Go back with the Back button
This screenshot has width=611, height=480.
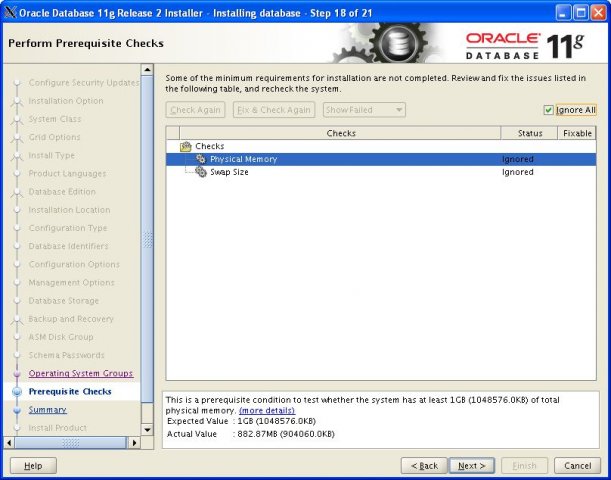click(x=424, y=466)
